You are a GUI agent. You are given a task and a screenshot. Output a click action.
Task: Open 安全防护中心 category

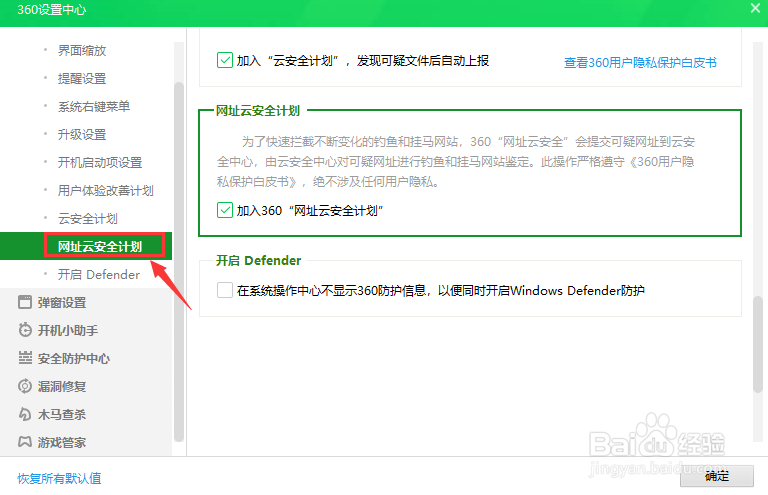click(73, 358)
